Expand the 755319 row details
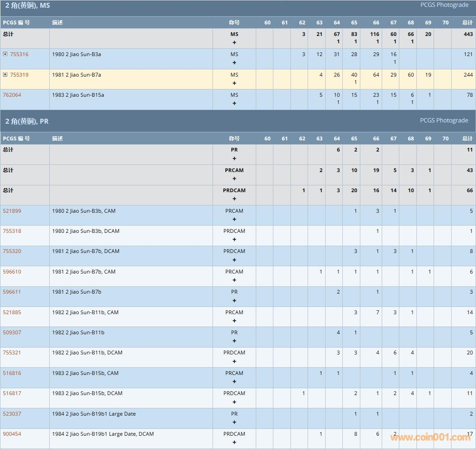The image size is (476, 449). coord(5,75)
